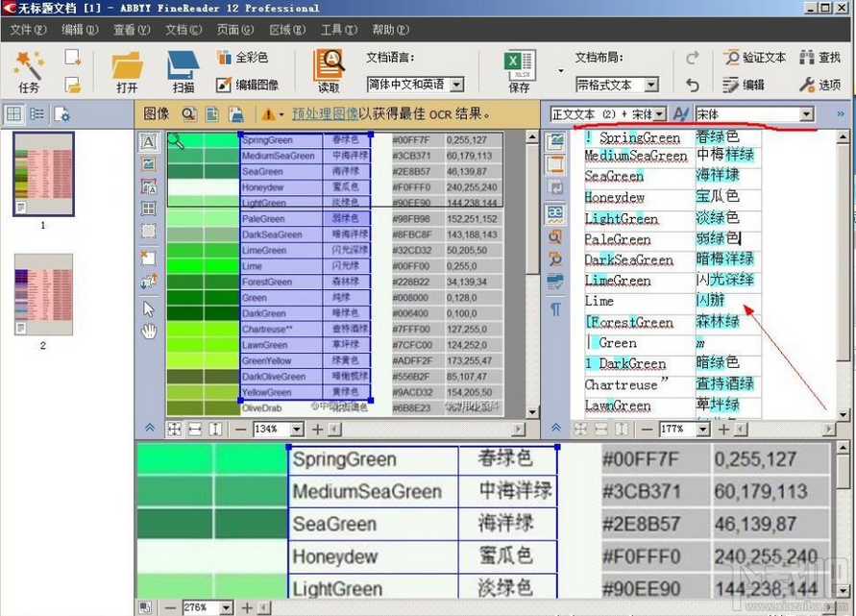856x616 pixels.
Task: Select the image area tool
Action: click(148, 161)
